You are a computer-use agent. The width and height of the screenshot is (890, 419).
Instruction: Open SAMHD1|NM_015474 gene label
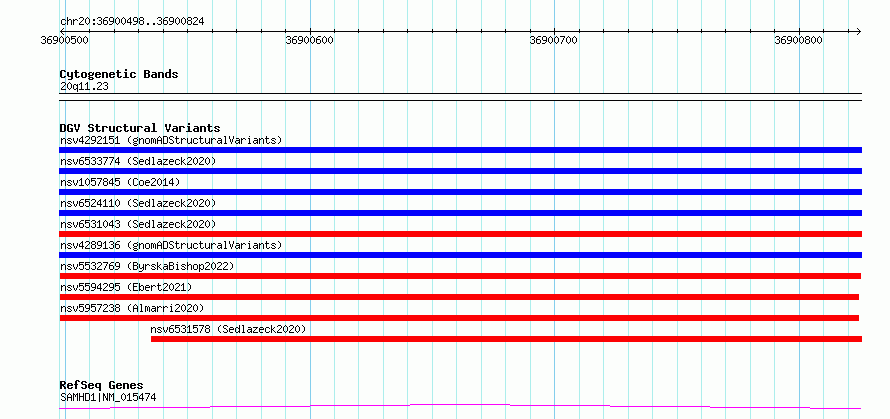[x=108, y=397]
